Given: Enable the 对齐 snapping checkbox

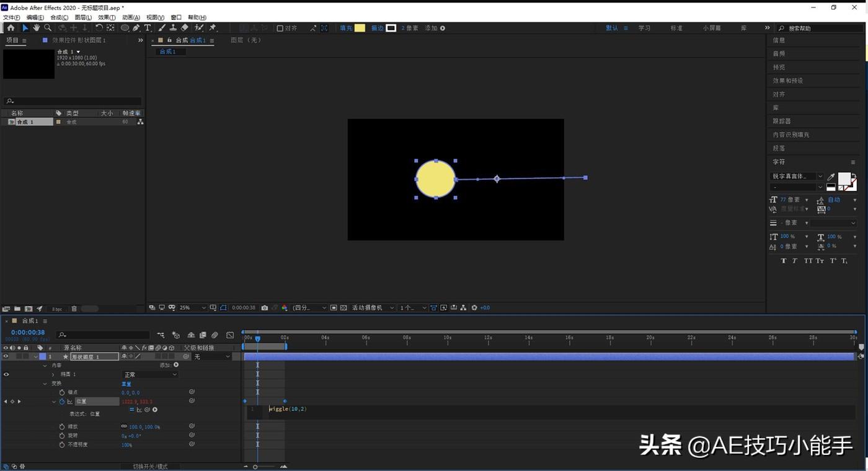Looking at the screenshot, I should click(280, 29).
